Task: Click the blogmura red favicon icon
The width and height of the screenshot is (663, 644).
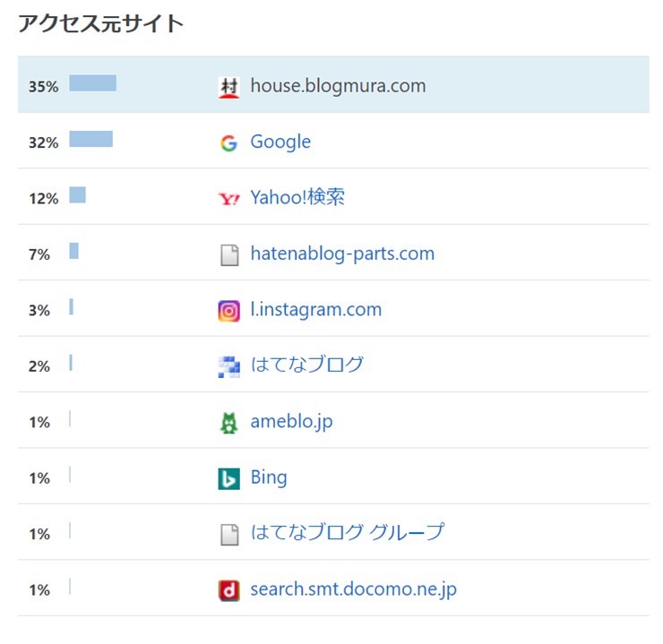Action: tap(229, 87)
